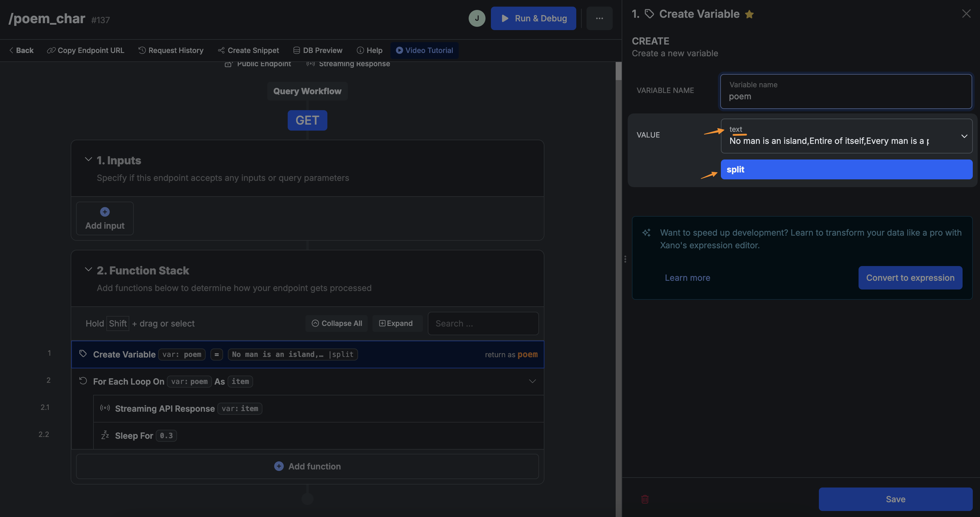Click the red trash delete icon
The image size is (980, 517).
(x=645, y=499)
